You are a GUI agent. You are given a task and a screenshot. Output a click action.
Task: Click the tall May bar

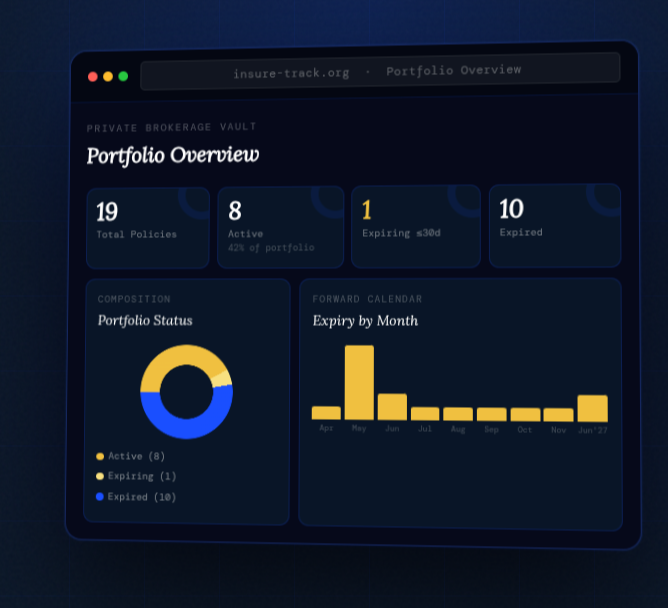tap(359, 383)
